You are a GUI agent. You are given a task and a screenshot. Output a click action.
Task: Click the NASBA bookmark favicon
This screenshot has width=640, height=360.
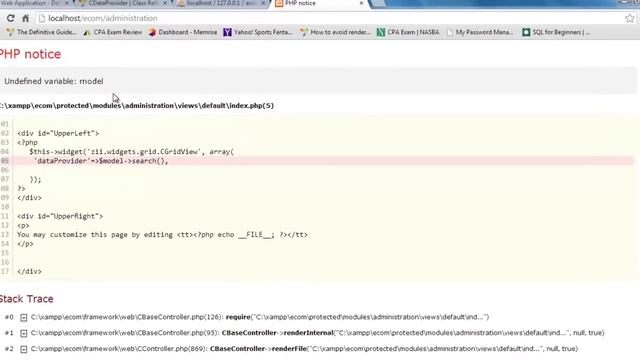381,32
